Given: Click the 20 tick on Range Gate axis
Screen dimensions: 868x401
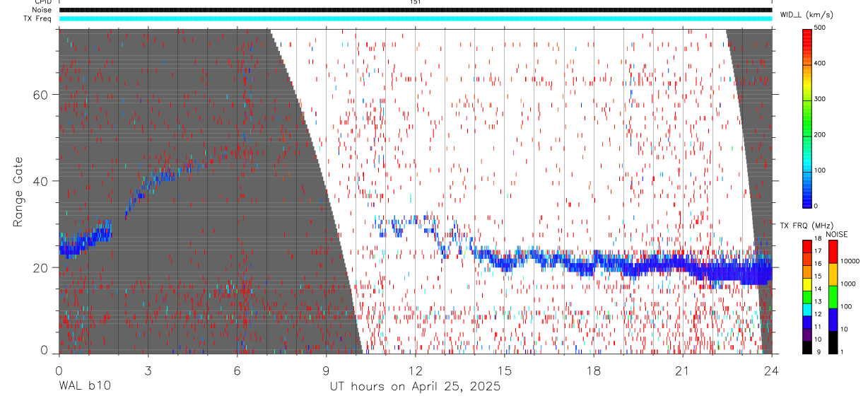Looking at the screenshot, I should click(40, 267).
